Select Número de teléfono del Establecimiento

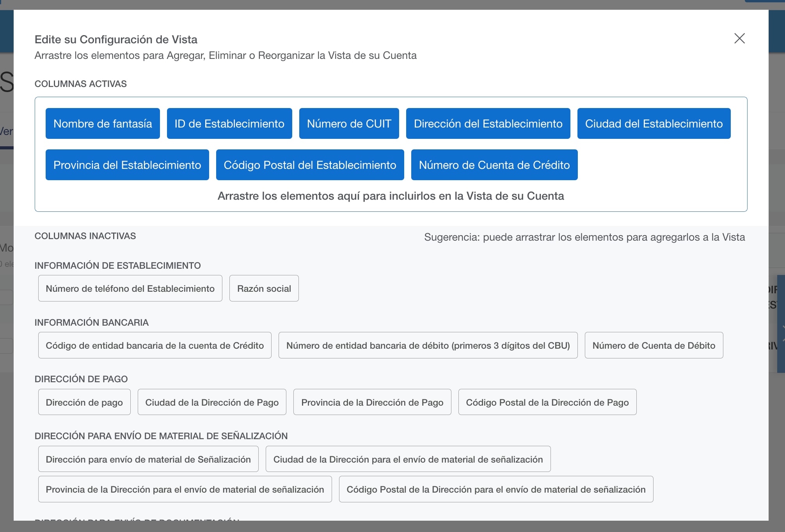click(x=130, y=288)
